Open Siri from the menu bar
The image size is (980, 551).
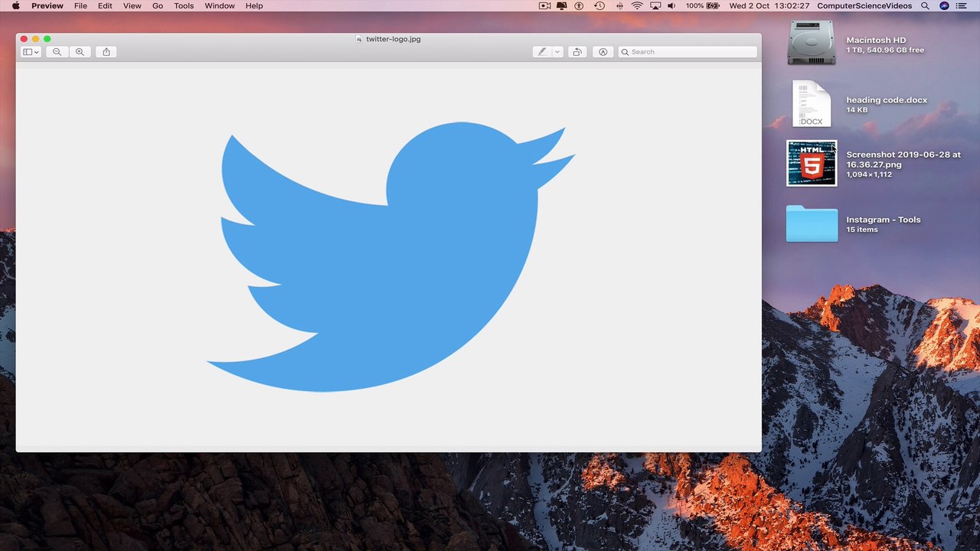(944, 5)
